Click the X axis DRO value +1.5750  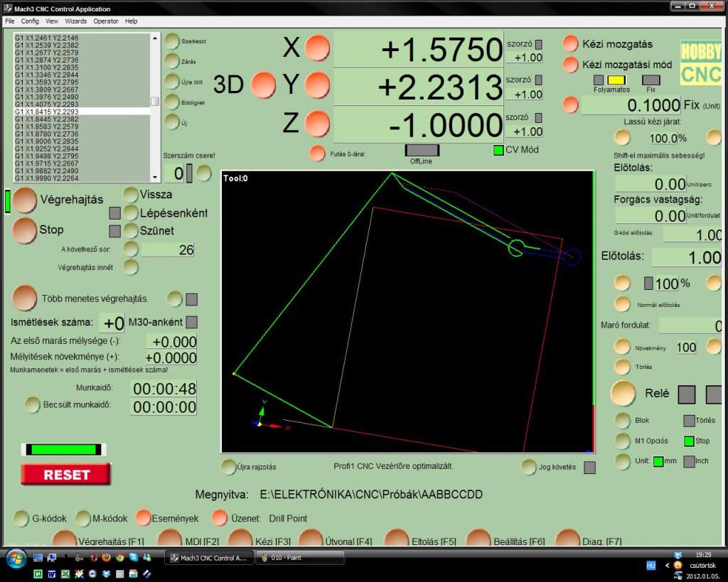tap(419, 49)
